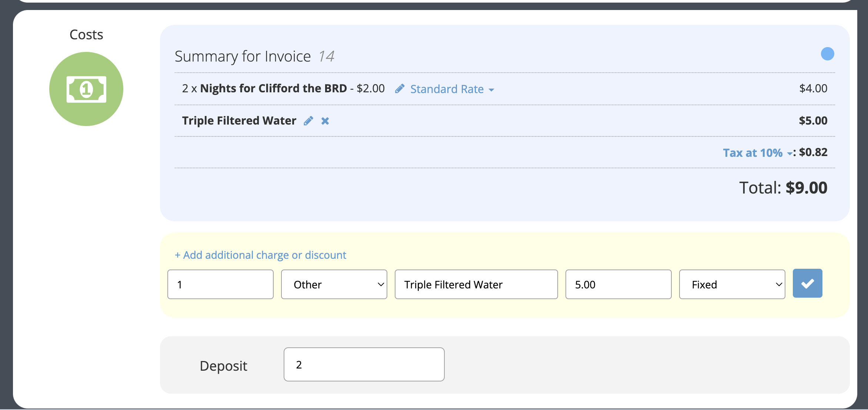This screenshot has height=410, width=868.
Task: Click the Summary for Invoice 14 heading
Action: coord(254,56)
